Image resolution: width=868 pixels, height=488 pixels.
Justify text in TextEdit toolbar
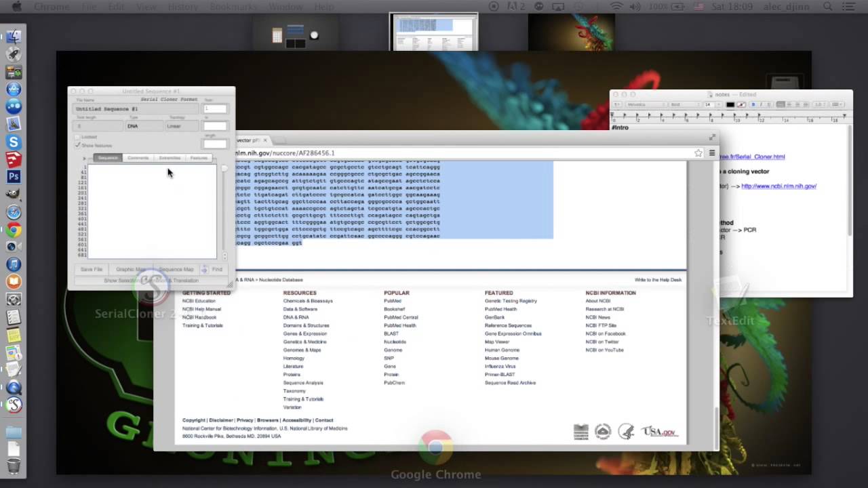point(806,104)
